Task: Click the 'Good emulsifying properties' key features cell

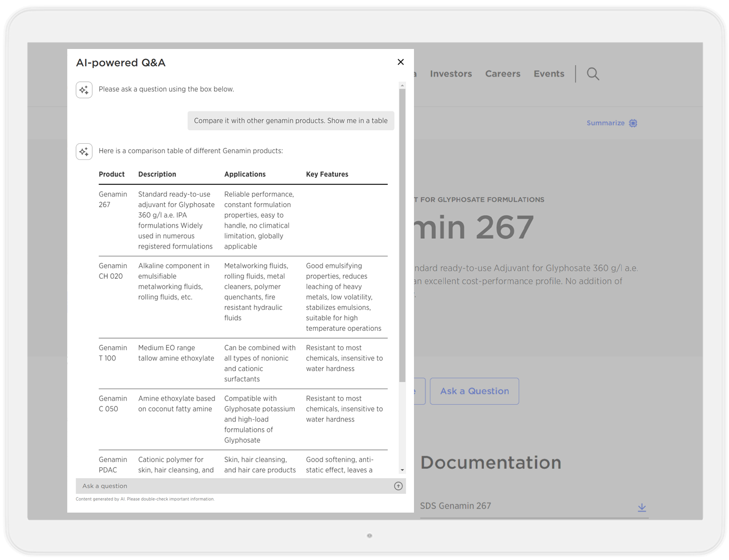Action: [344, 297]
